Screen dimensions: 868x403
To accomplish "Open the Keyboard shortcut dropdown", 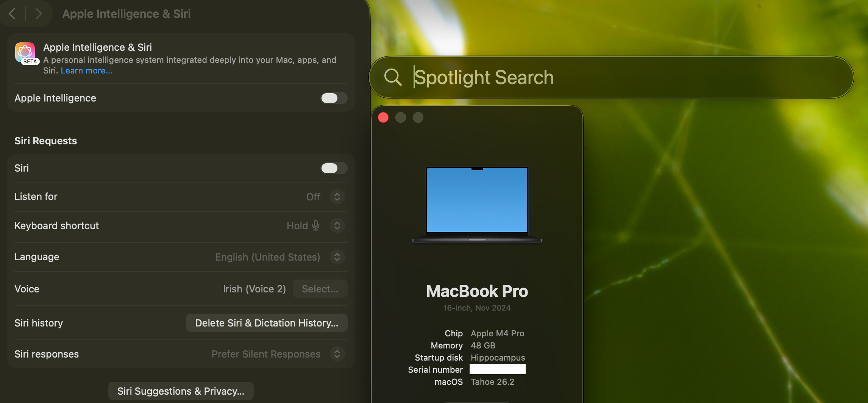I will (337, 226).
